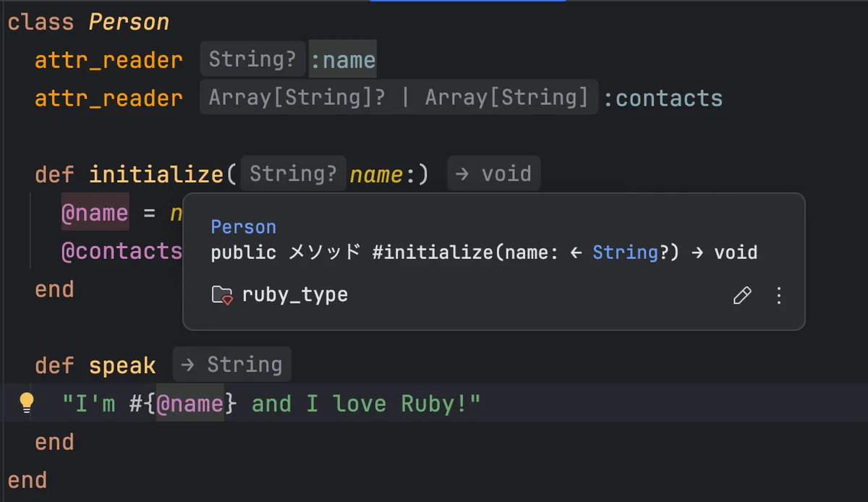Click the def keyword before initialize
This screenshot has height=502, width=868.
coord(54,174)
